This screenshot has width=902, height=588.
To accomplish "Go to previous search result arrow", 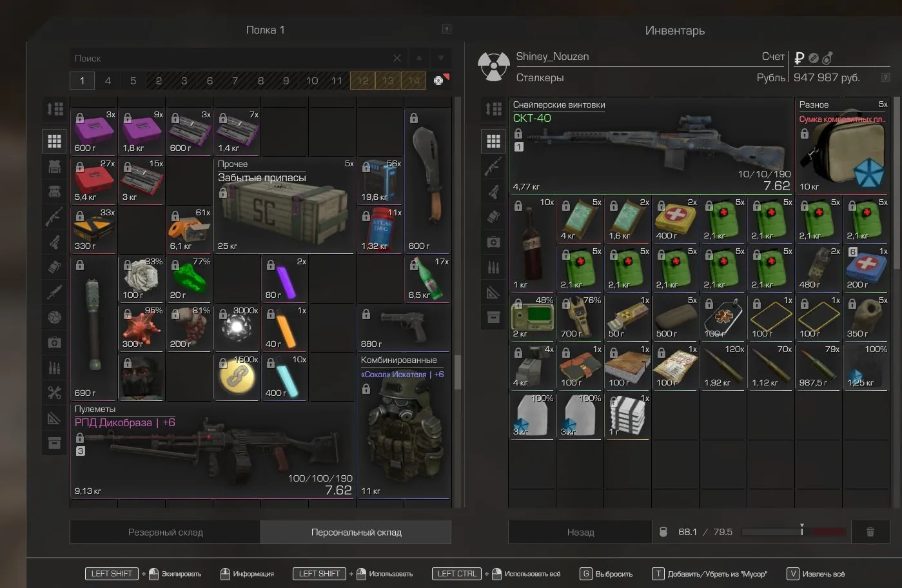I will pos(419,58).
